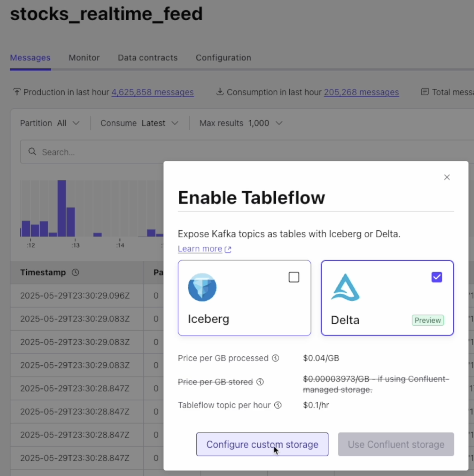Click the $0.04/GB price value
Image resolution: width=474 pixels, height=476 pixels.
point(321,358)
